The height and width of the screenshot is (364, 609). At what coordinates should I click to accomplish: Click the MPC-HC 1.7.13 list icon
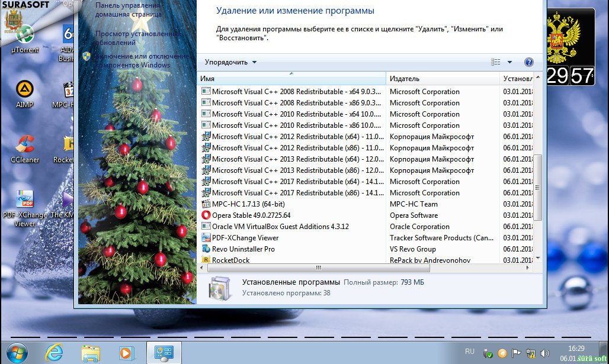tap(206, 204)
